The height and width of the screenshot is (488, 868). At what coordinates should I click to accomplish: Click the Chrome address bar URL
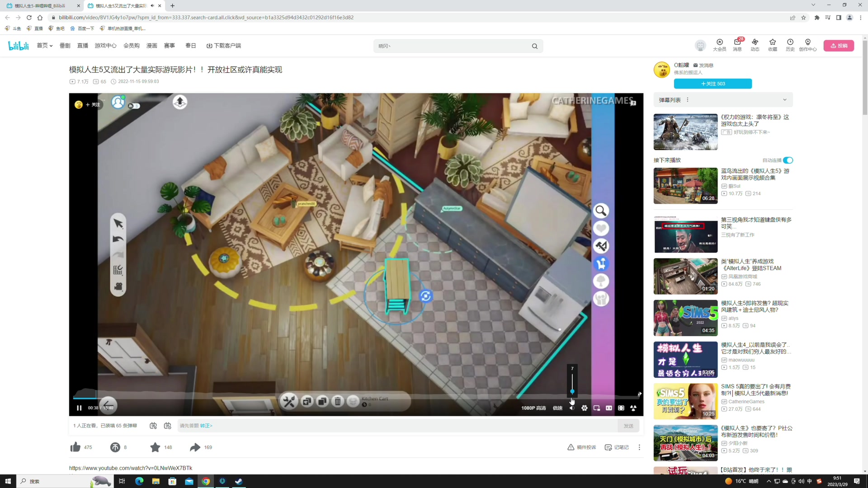206,18
